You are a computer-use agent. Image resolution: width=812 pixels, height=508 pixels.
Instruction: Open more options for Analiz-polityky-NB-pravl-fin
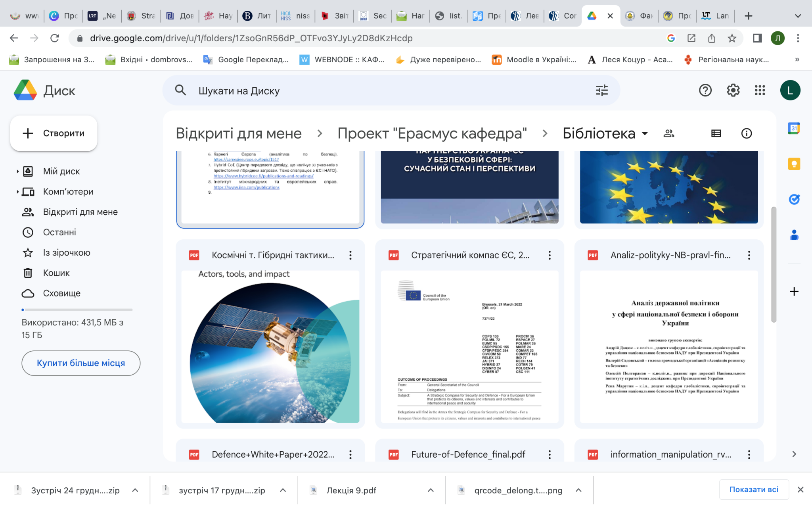pyautogui.click(x=749, y=255)
